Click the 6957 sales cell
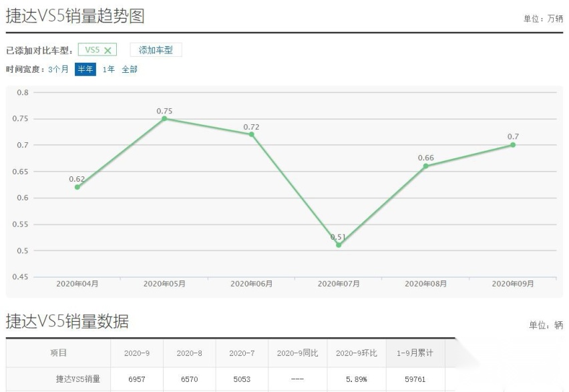The width and height of the screenshot is (569, 392). click(137, 380)
